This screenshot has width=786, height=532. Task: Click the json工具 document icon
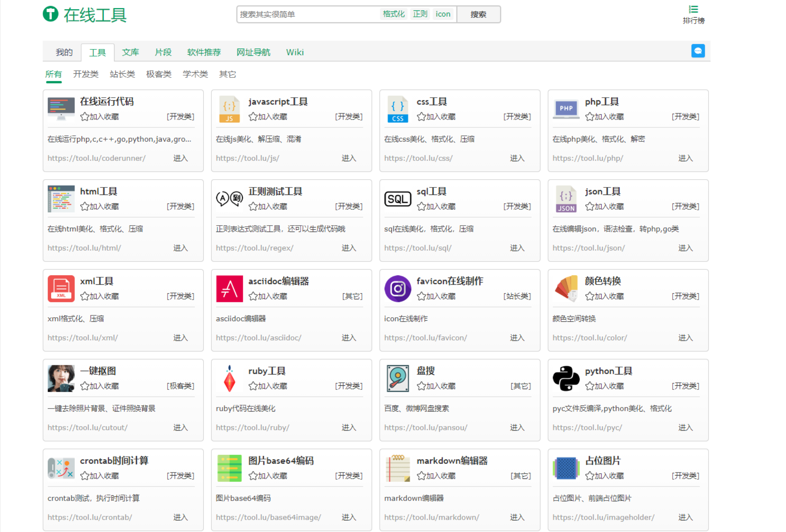565,199
